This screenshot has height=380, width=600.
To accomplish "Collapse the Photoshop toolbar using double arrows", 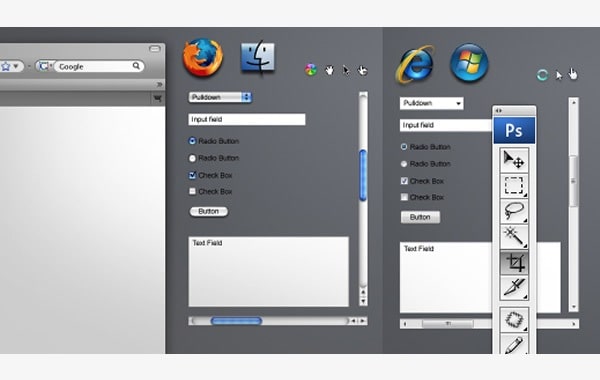I will coord(498,111).
